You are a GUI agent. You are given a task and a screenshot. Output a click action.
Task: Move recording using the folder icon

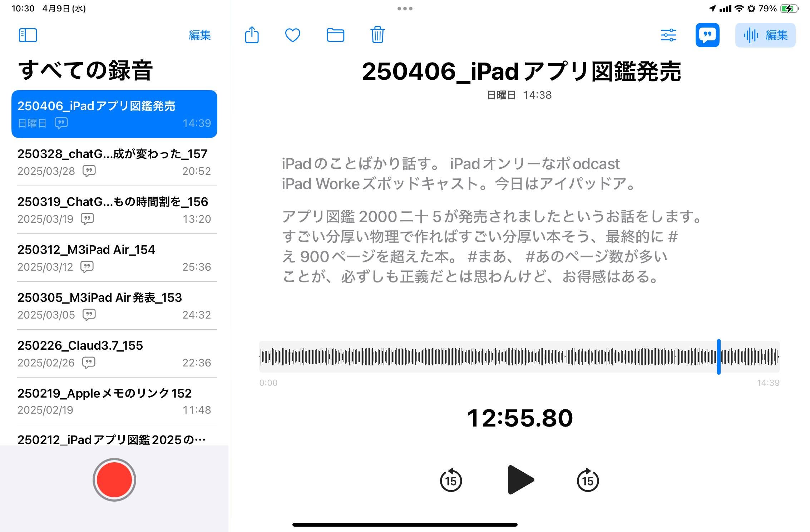(335, 35)
